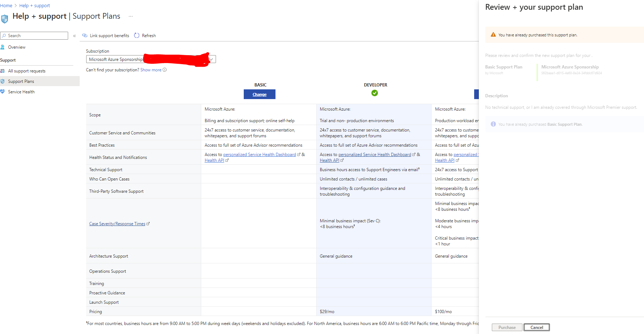
Task: Click Link support benefits in the toolbar
Action: pos(106,36)
